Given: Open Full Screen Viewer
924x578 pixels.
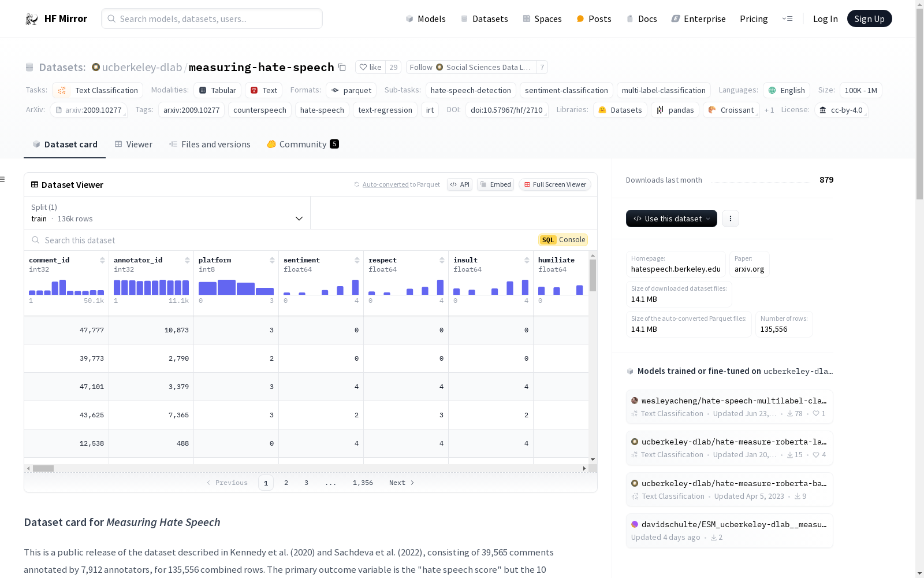Looking at the screenshot, I should point(555,184).
